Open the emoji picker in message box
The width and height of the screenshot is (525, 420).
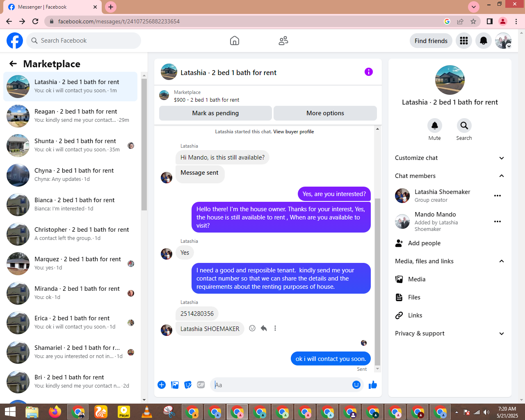pyautogui.click(x=356, y=385)
